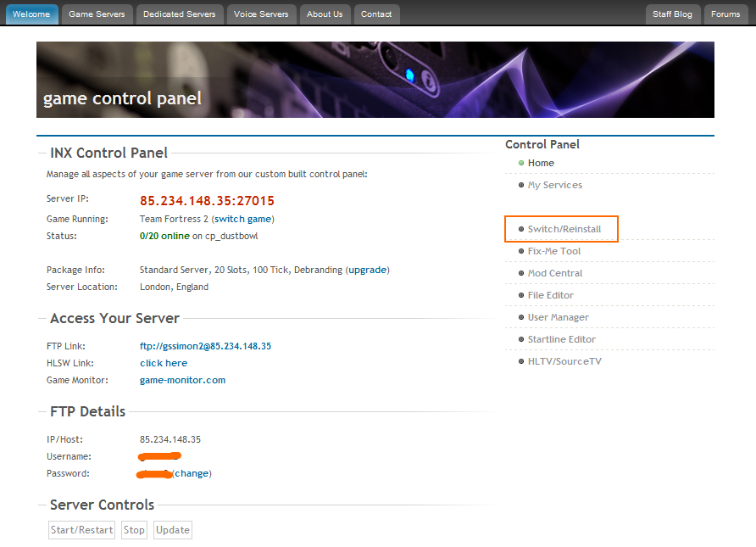Screen dimensions: 756x547
Task: Click the switch game link
Action: pos(243,219)
